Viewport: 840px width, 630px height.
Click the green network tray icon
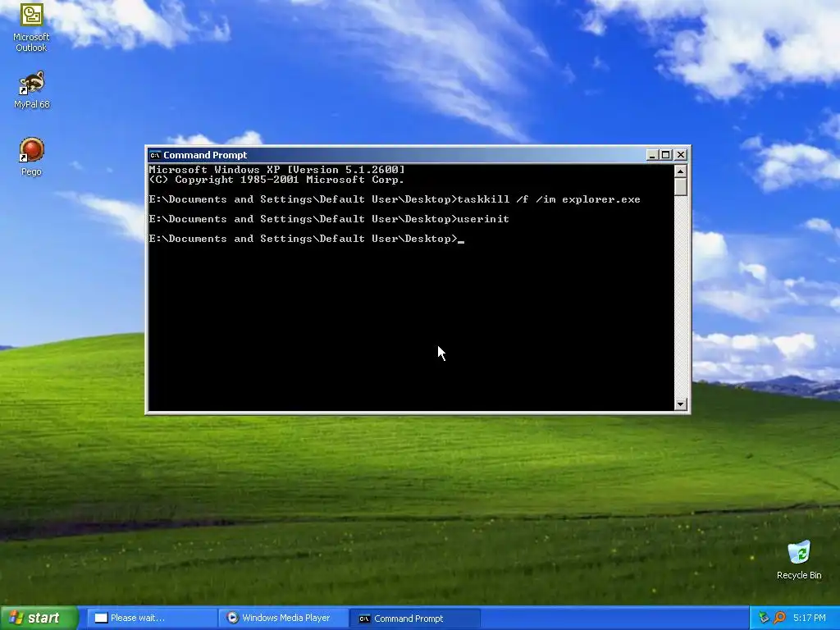[x=764, y=618]
